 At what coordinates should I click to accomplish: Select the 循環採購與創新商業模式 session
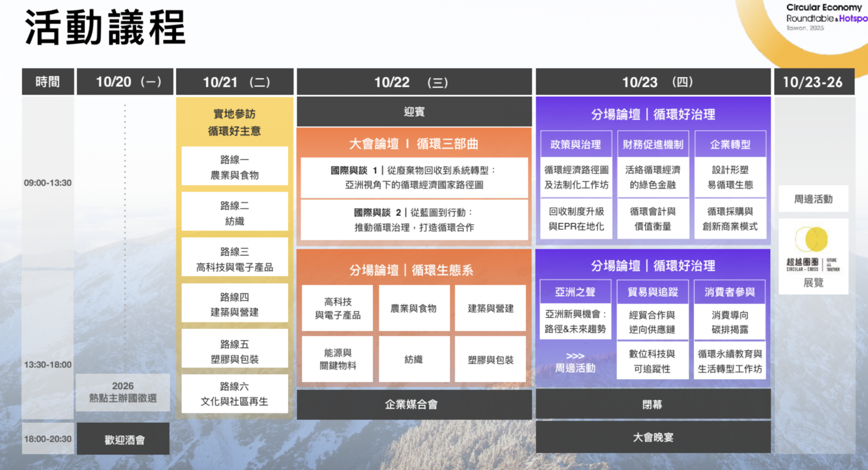point(730,219)
